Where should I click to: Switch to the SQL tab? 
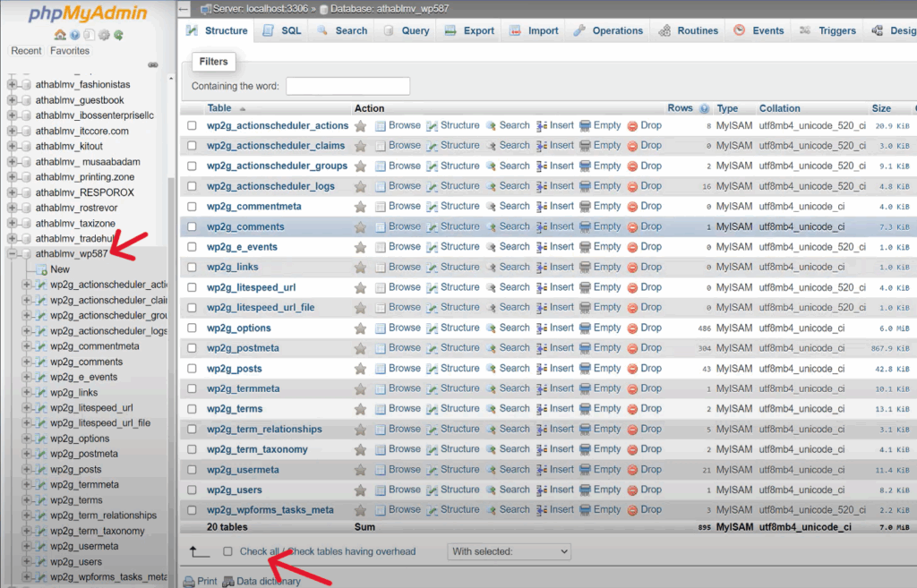pos(282,30)
